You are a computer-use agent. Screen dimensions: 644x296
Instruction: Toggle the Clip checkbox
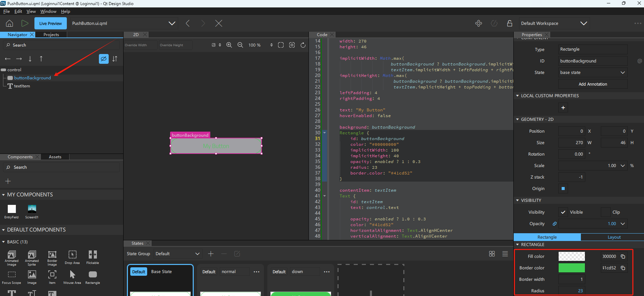click(606, 212)
